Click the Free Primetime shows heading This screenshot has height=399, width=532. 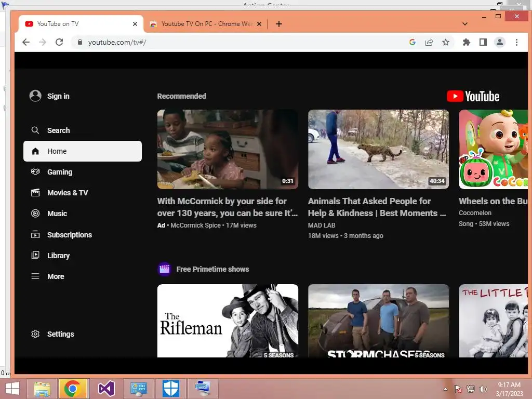212,269
